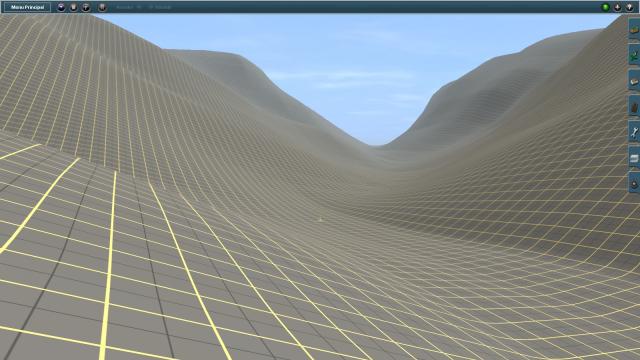Open help with the question mark icon
The height and width of the screenshot is (360, 640).
click(629, 7)
